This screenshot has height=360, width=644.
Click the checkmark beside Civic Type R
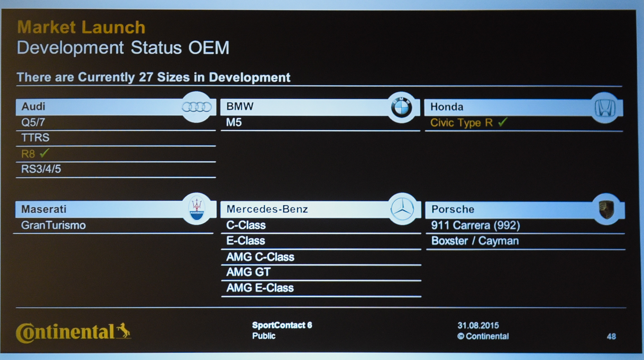(503, 122)
